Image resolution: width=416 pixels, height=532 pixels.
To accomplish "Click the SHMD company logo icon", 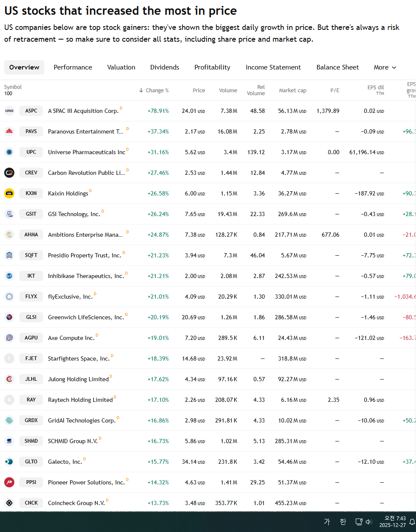I will coord(9,441).
